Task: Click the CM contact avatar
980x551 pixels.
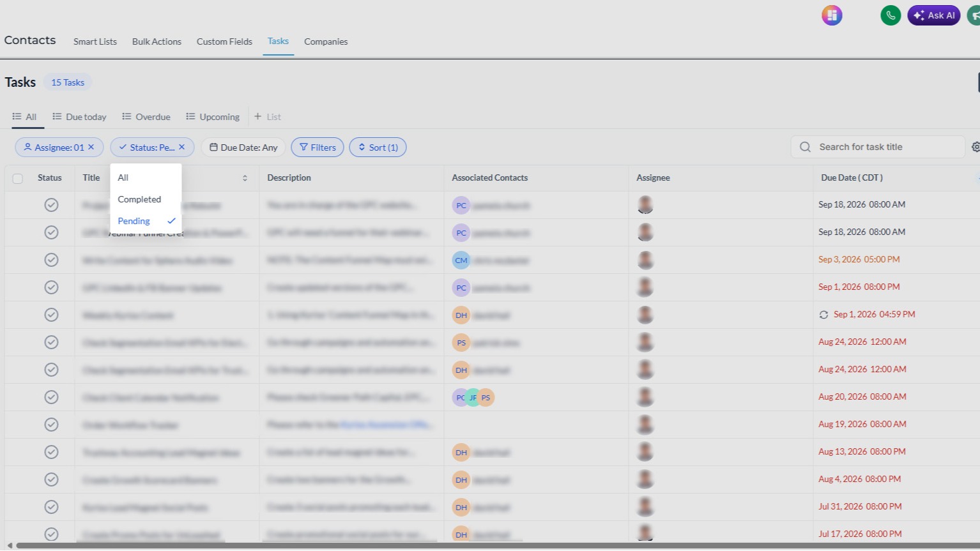Action: coord(461,260)
